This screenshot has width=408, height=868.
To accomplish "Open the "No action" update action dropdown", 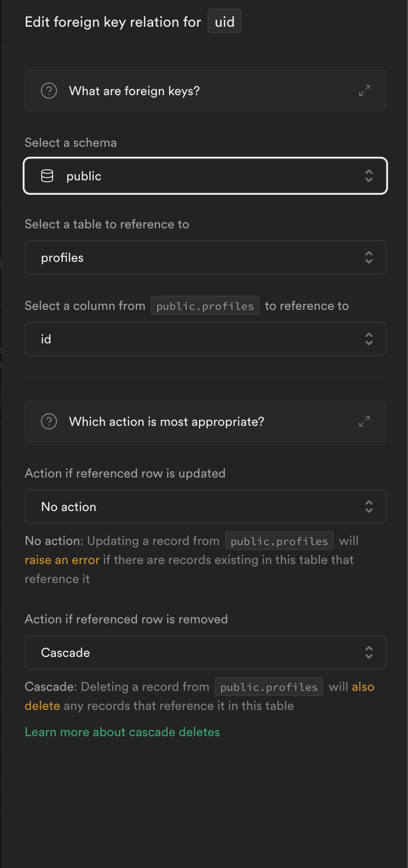I will pos(205,506).
